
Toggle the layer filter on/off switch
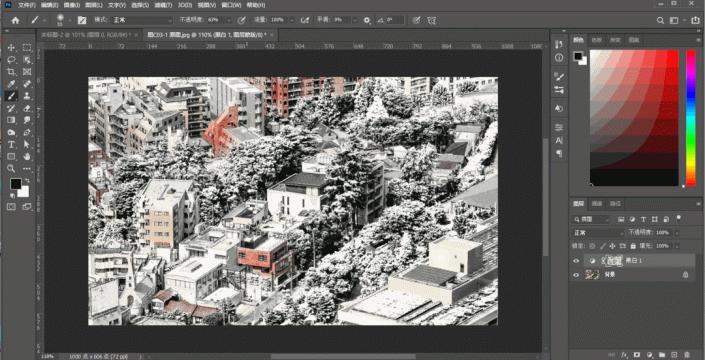[678, 218]
